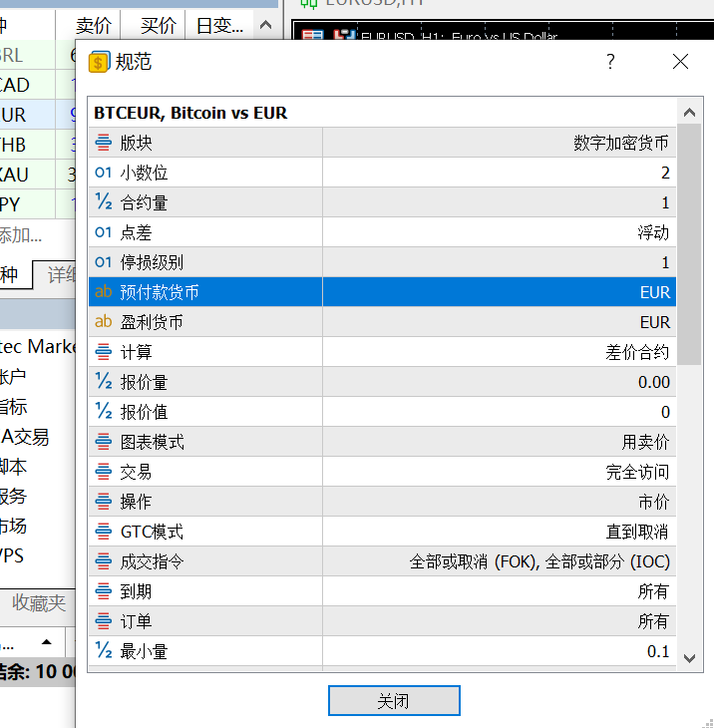Click the 关闭 button
Image resolution: width=714 pixels, height=728 pixels.
point(394,701)
